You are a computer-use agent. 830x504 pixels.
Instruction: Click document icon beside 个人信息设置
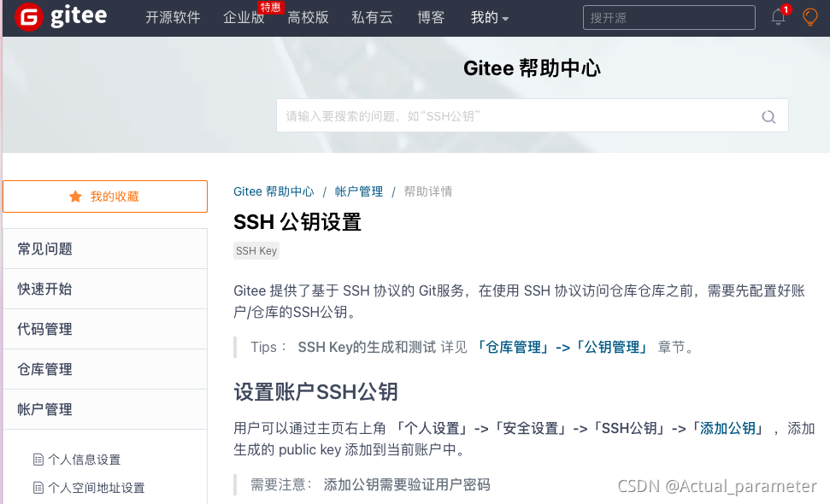coord(38,460)
